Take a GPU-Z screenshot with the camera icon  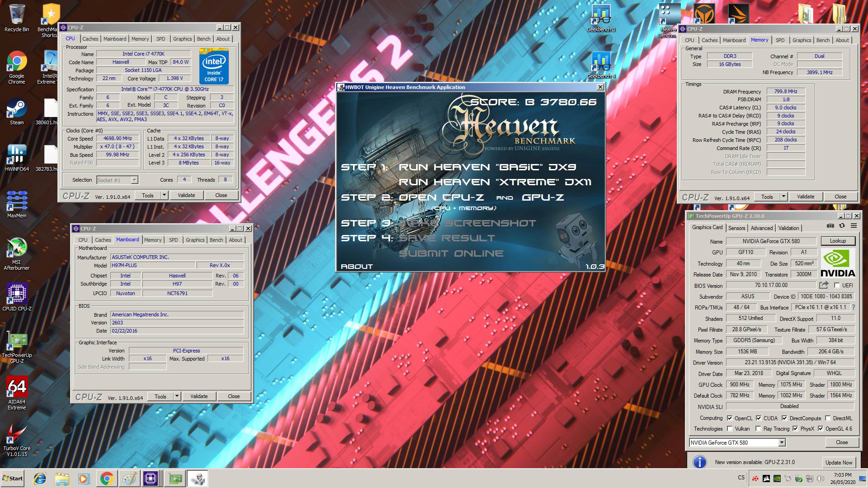[x=830, y=225]
